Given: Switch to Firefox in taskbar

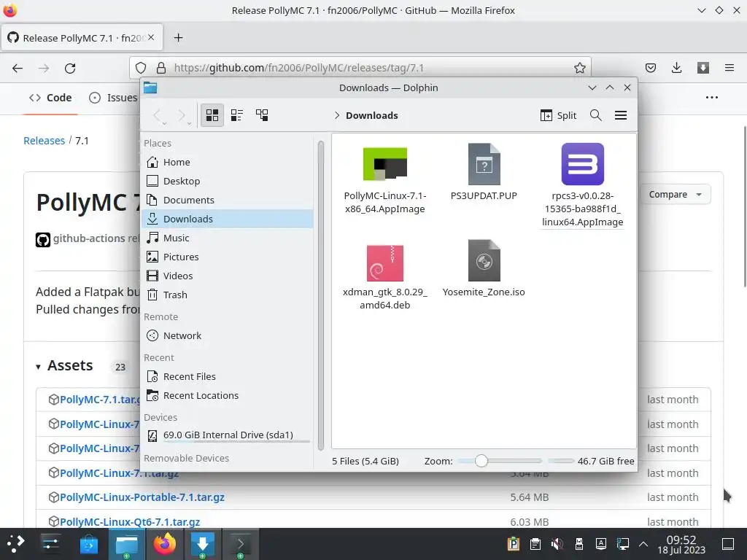Looking at the screenshot, I should coord(164,544).
